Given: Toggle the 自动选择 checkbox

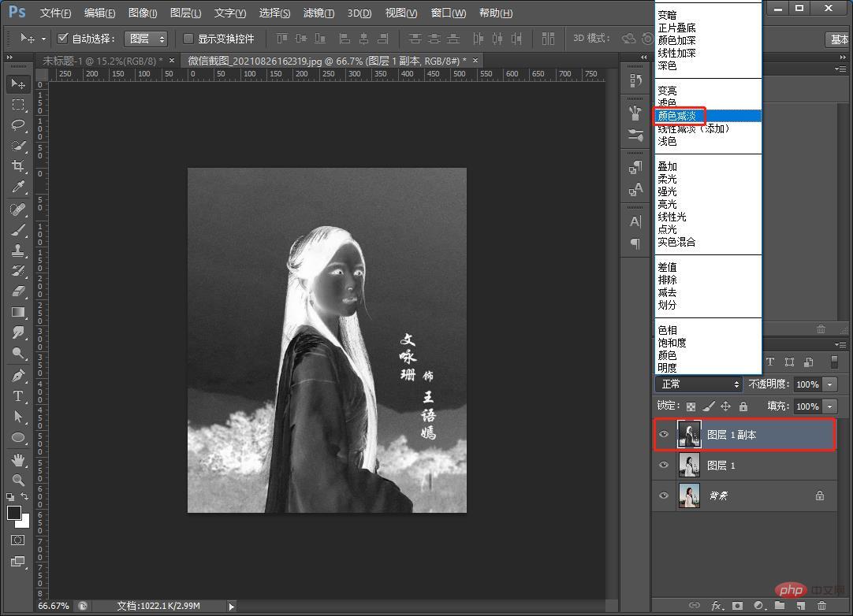Looking at the screenshot, I should point(63,38).
